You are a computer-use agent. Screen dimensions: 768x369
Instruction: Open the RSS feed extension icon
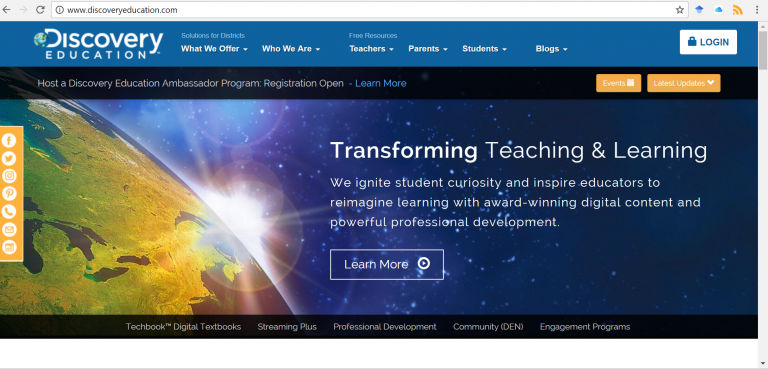tap(738, 10)
